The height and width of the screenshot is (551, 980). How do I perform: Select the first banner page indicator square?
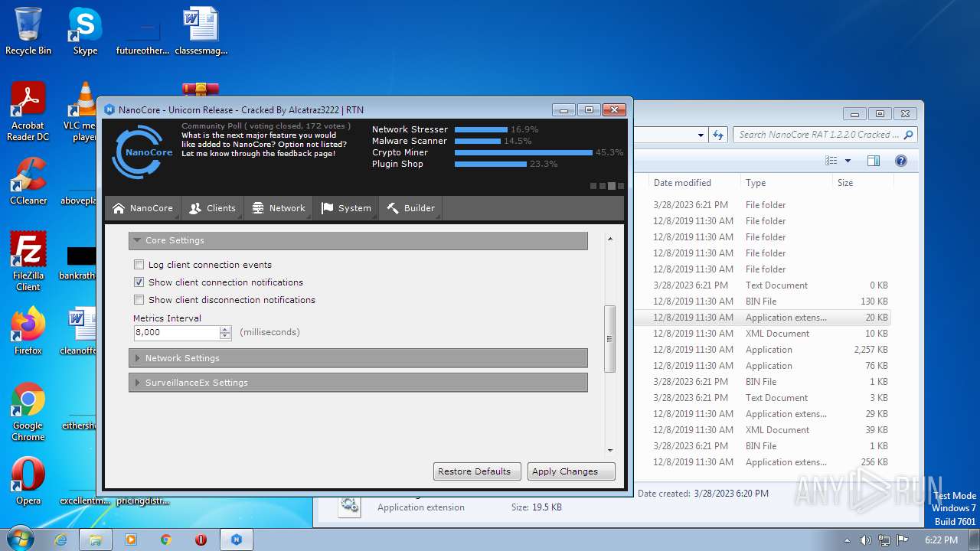(x=593, y=186)
